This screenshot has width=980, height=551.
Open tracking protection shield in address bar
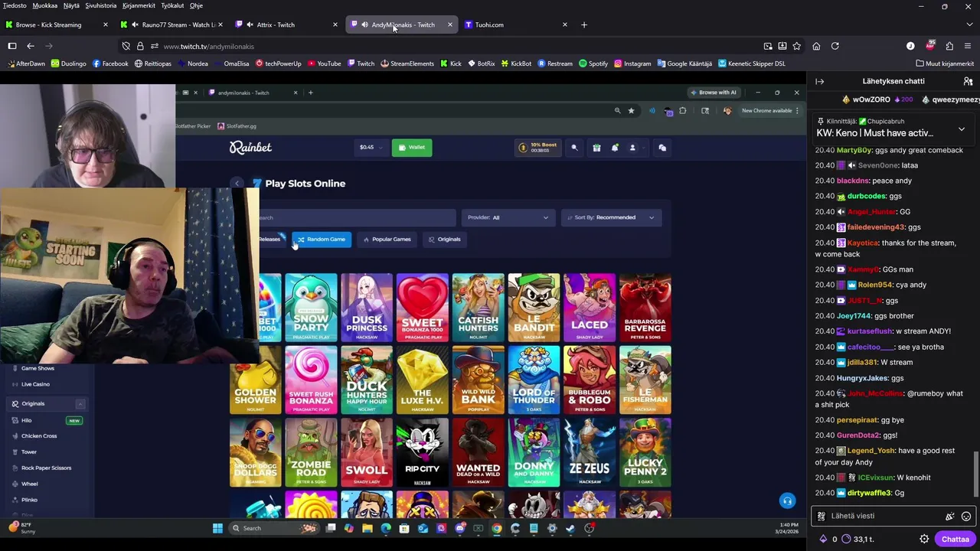tap(126, 46)
